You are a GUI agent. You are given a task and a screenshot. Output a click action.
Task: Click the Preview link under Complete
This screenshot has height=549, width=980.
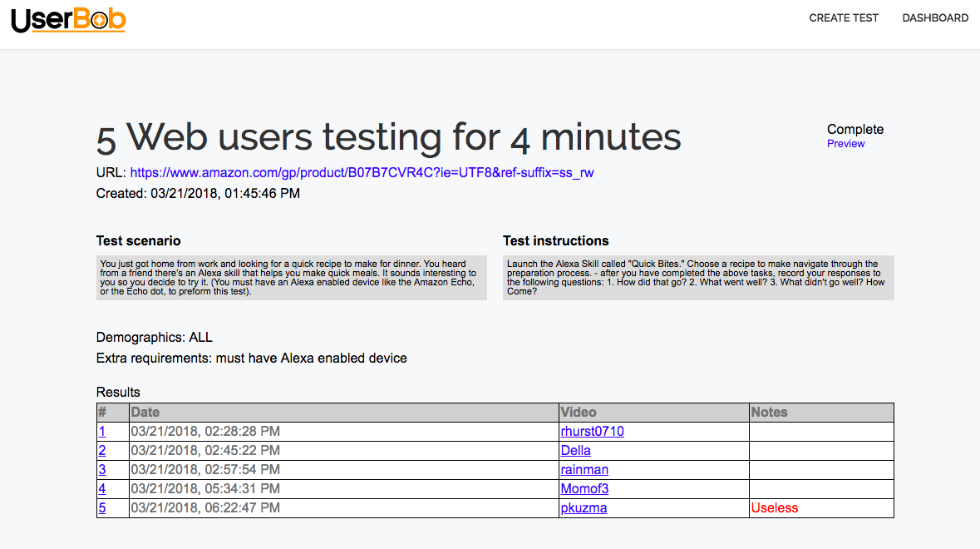[845, 144]
